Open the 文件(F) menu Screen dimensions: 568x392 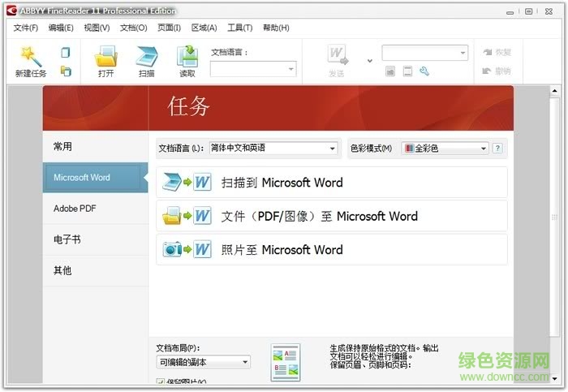[26, 28]
